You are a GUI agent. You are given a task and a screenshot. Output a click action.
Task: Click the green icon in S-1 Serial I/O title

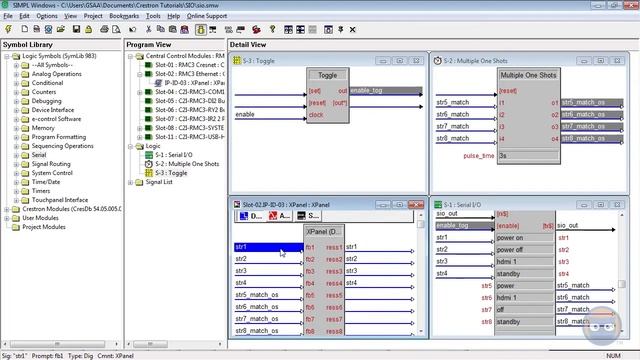438,204
